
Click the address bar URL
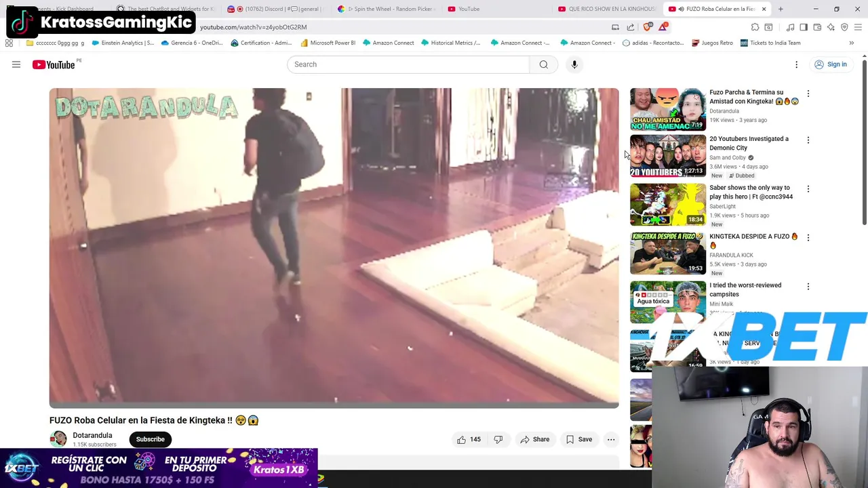(x=253, y=27)
